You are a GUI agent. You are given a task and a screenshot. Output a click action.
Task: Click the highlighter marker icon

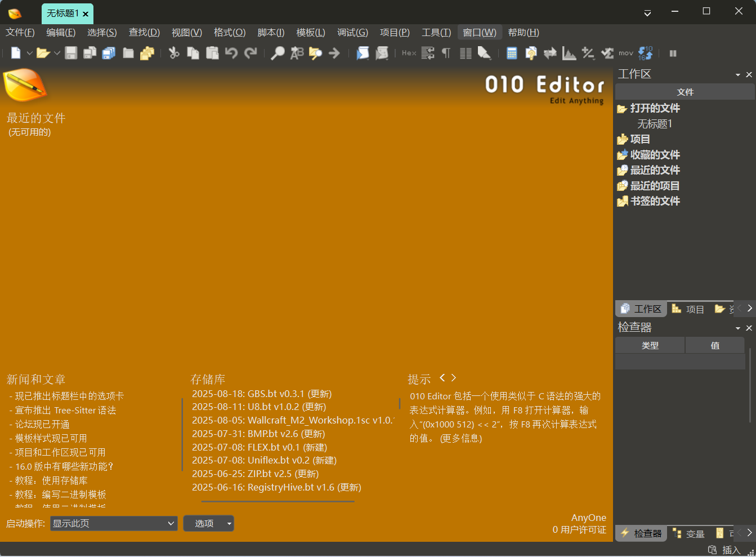click(484, 53)
